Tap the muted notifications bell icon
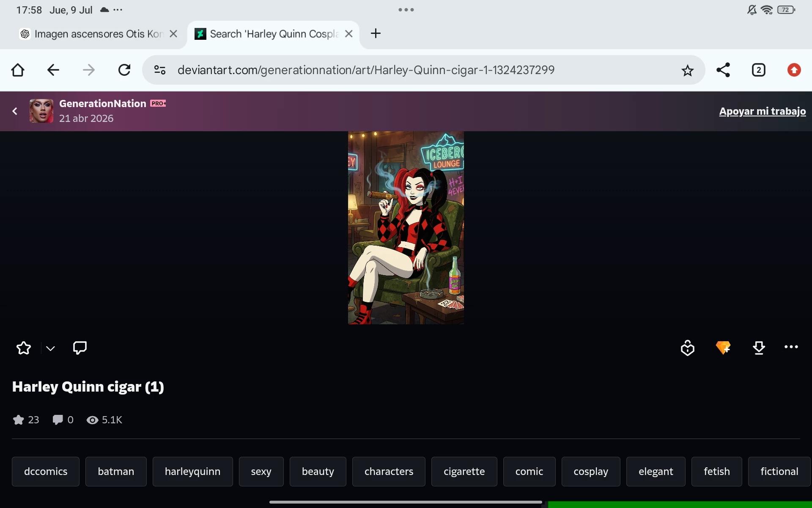This screenshot has width=812, height=508. click(x=752, y=10)
